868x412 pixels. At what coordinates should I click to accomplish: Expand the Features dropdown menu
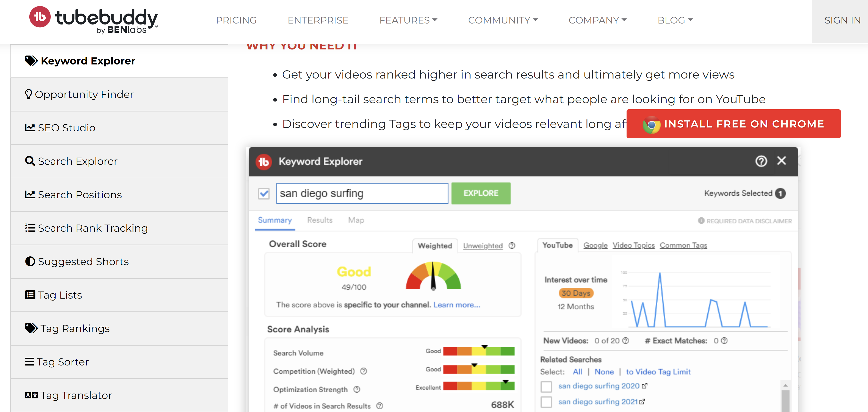408,20
